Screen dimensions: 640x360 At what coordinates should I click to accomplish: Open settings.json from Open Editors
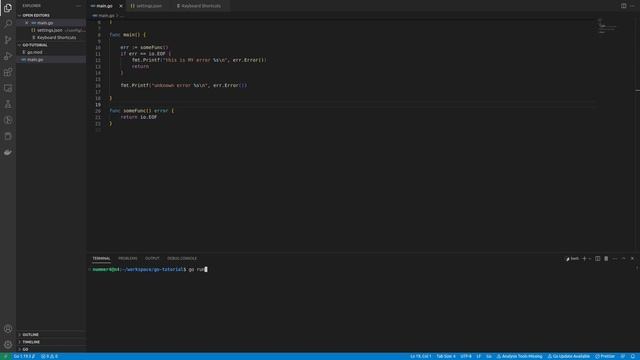[51, 30]
